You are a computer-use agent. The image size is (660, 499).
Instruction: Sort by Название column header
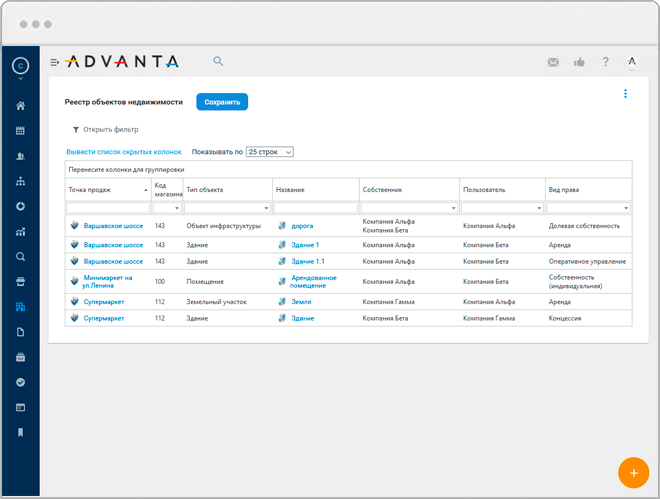coord(316,190)
